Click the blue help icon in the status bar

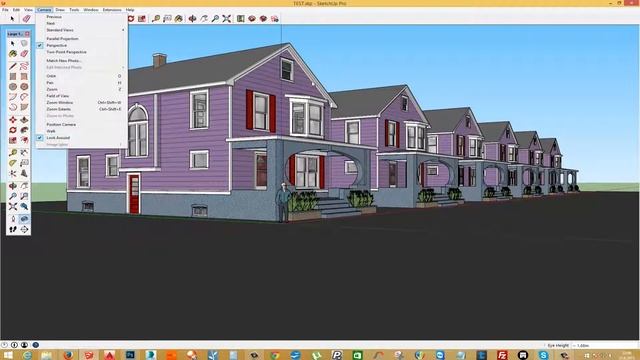pos(36,345)
